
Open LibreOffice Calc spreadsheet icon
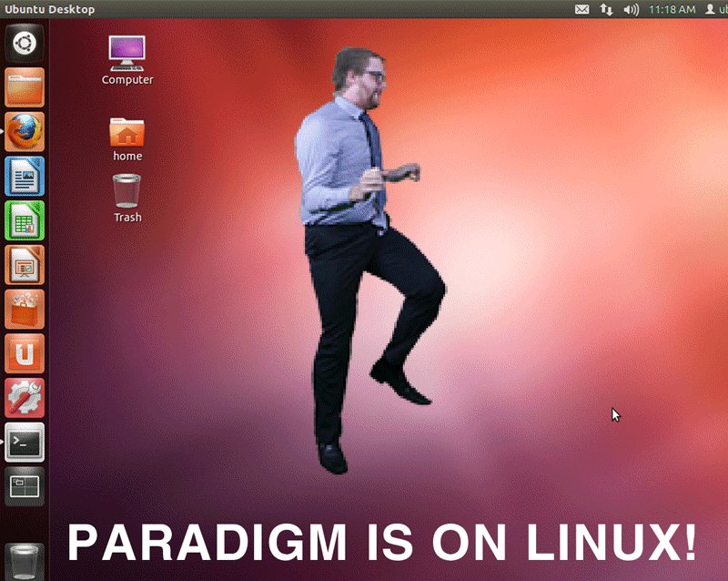click(25, 220)
